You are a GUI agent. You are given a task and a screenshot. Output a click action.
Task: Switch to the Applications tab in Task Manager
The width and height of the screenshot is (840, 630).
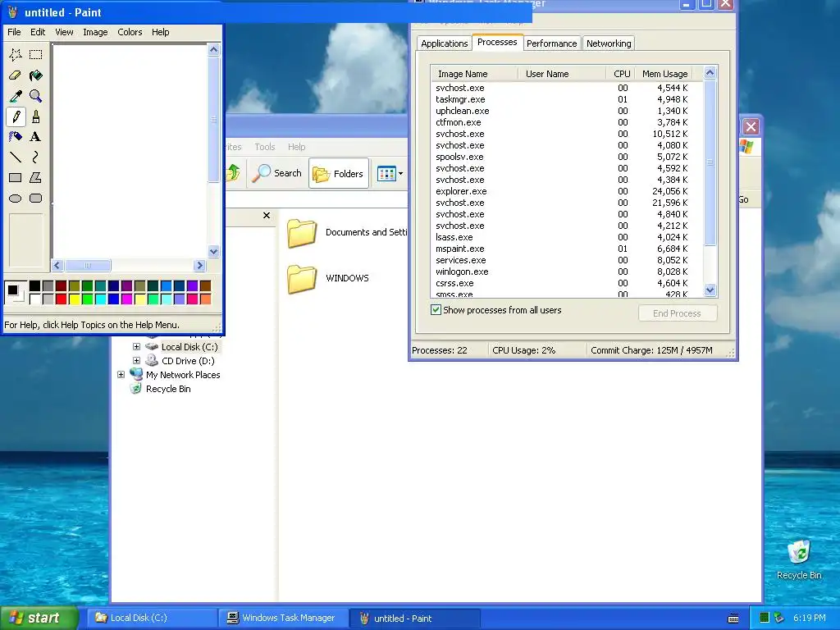click(x=444, y=43)
